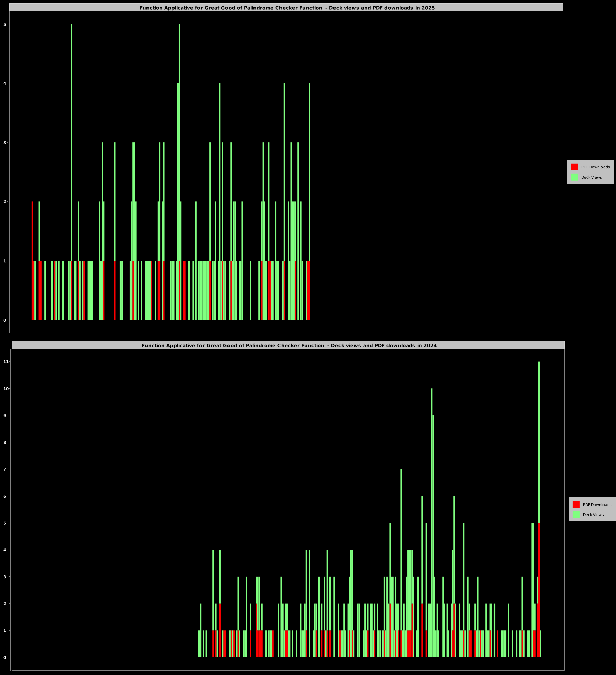This screenshot has width=616, height=675.
Task: Click the y-axis label 0 in 2025 chart
Action: pyautogui.click(x=5, y=320)
